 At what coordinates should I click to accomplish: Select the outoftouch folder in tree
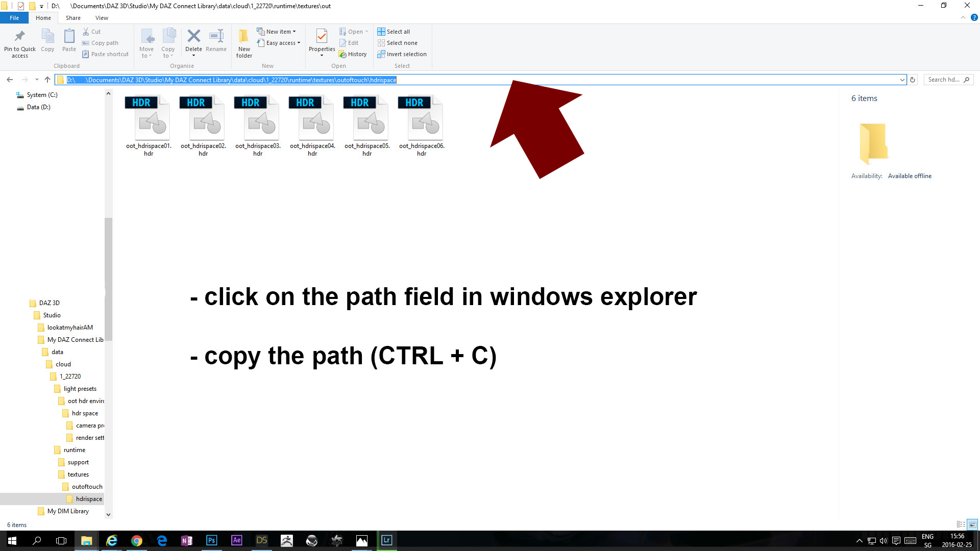pos(87,487)
